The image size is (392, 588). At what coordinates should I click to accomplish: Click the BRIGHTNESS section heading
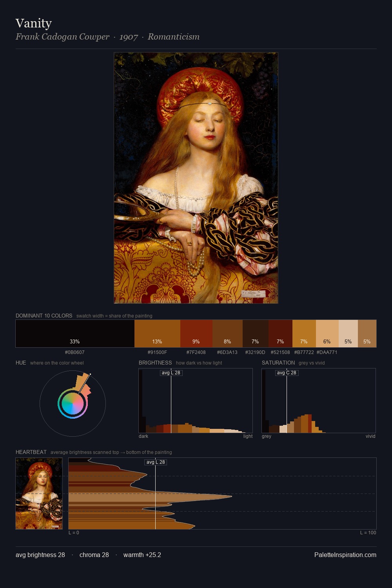[x=155, y=363]
